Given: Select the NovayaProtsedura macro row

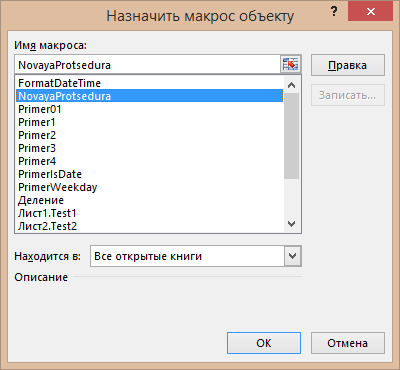Looking at the screenshot, I should (149, 96).
